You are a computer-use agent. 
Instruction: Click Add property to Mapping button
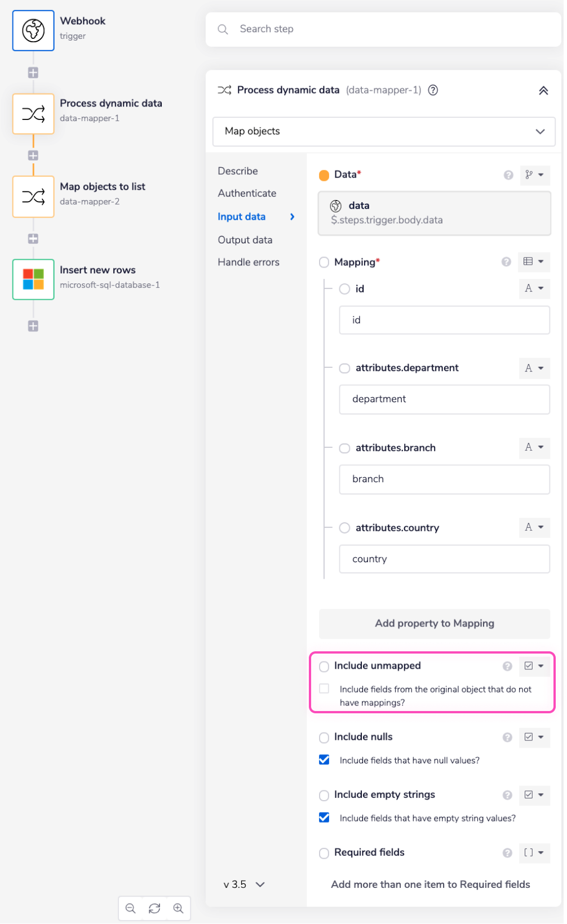(x=434, y=623)
